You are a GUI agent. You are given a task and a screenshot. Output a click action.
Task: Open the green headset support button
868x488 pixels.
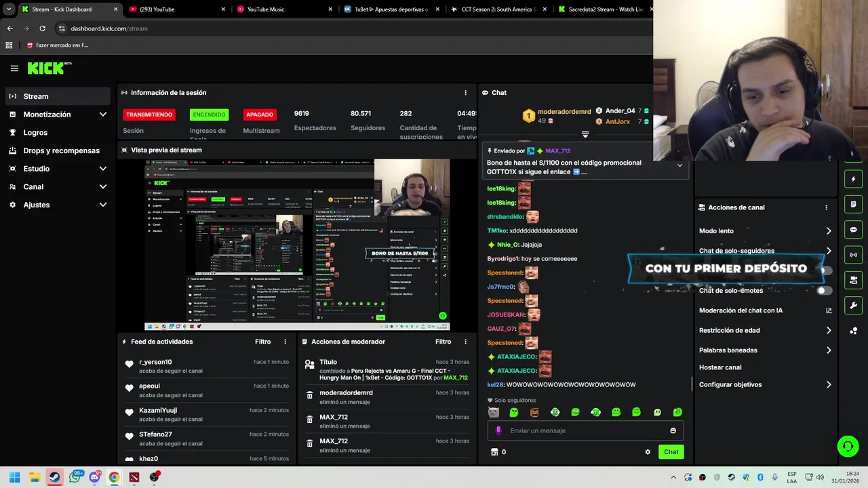tap(848, 446)
